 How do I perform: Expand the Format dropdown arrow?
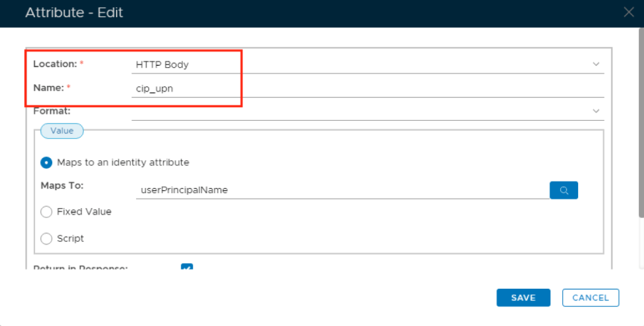tap(596, 111)
